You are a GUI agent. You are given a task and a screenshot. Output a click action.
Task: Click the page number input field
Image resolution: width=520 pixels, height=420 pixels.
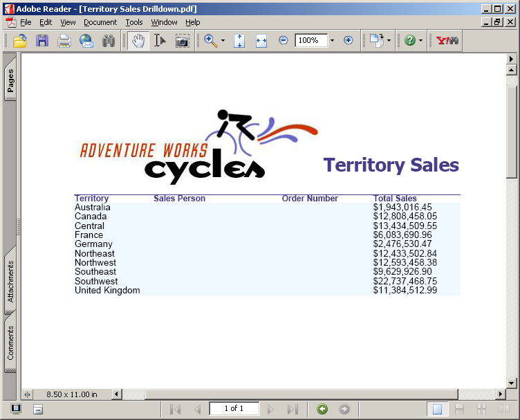(234, 409)
